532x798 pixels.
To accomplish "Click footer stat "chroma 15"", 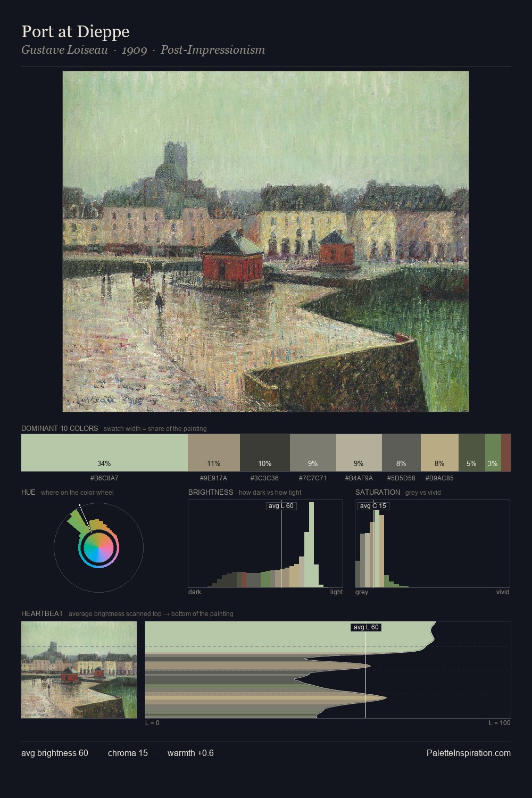I will (x=128, y=753).
